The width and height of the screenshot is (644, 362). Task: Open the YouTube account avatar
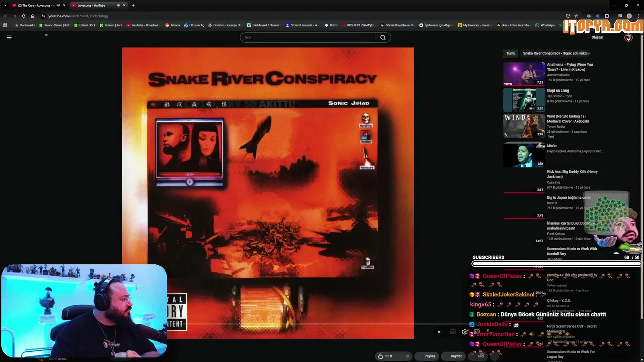tap(628, 37)
